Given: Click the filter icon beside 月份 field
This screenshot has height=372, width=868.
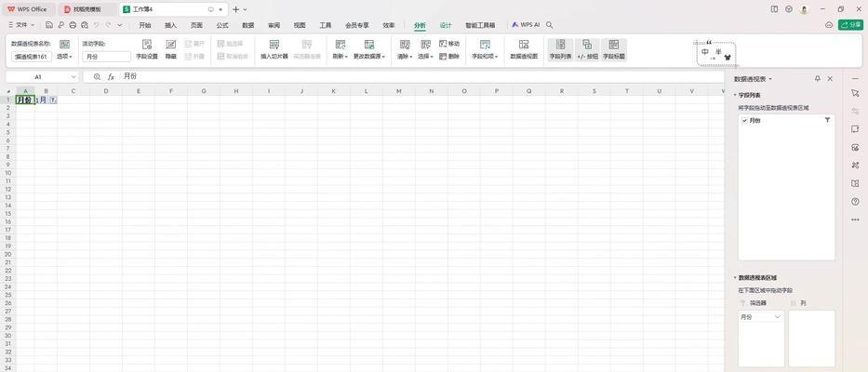Looking at the screenshot, I should click(827, 120).
